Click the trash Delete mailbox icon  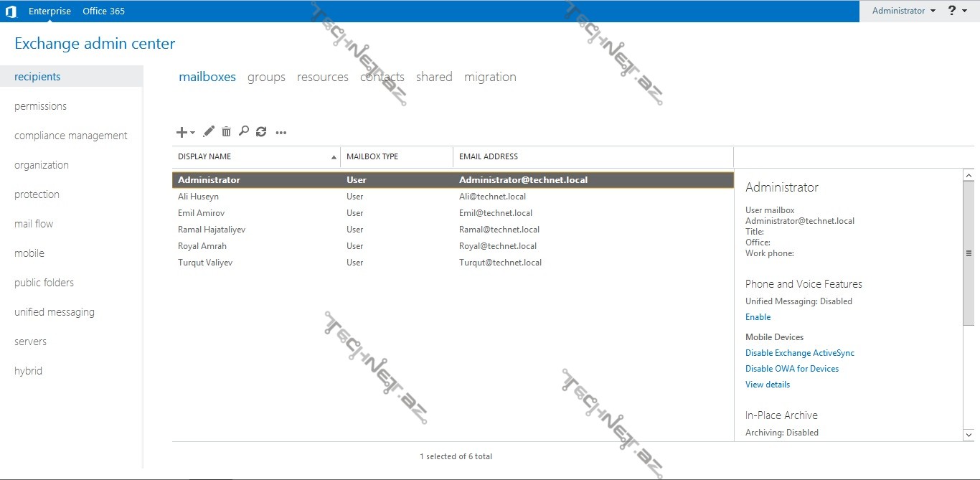226,131
